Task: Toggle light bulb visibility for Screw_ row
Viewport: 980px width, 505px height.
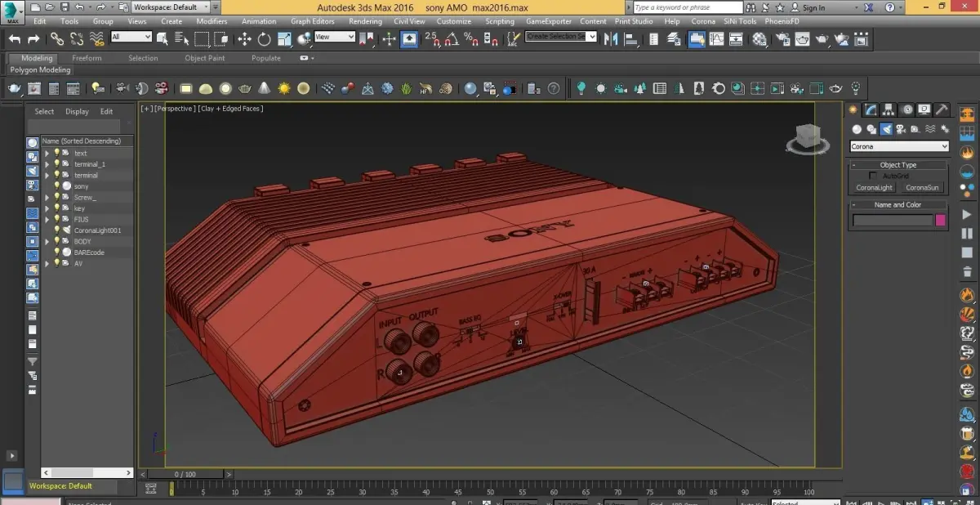Action: 56,197
